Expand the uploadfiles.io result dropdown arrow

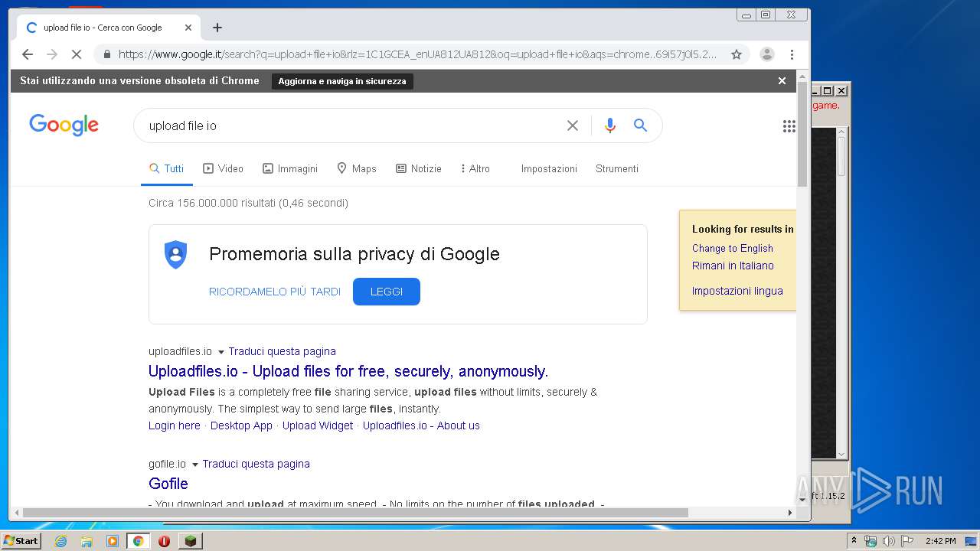[x=220, y=352]
